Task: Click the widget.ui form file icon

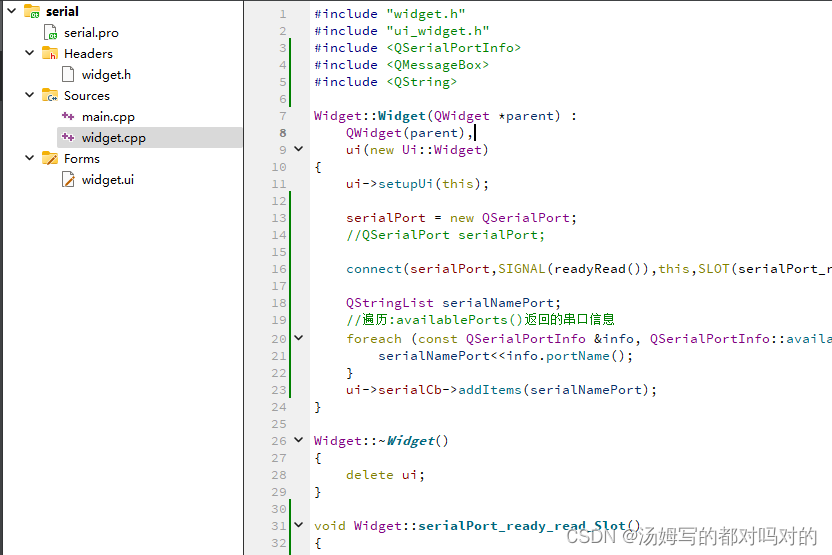Action: [x=68, y=179]
